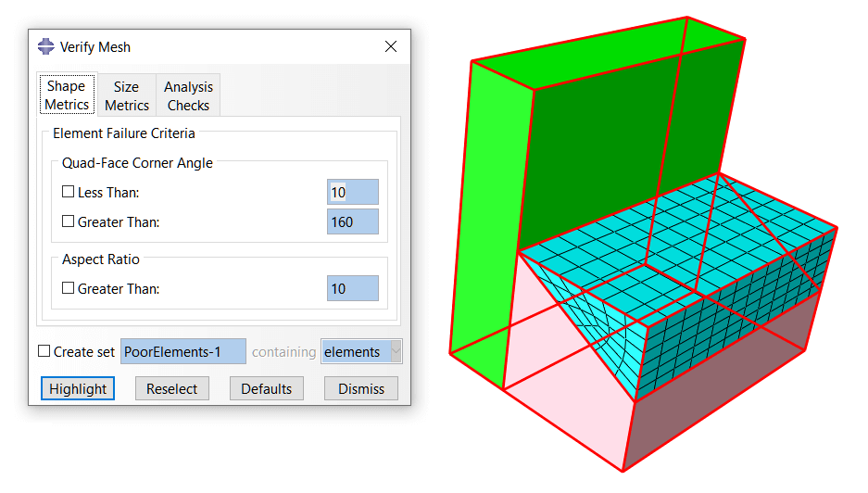Switch to the Shape Metrics tab

pyautogui.click(x=67, y=95)
